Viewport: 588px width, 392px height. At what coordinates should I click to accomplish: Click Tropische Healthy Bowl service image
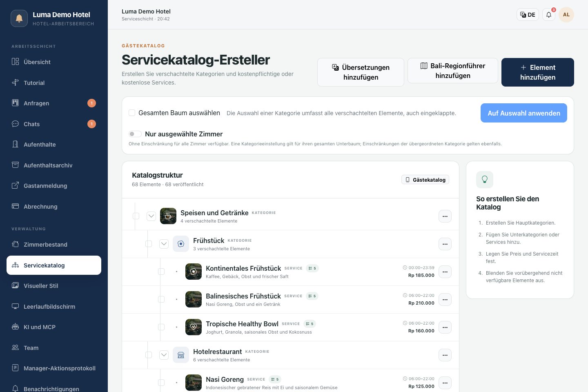tap(194, 327)
